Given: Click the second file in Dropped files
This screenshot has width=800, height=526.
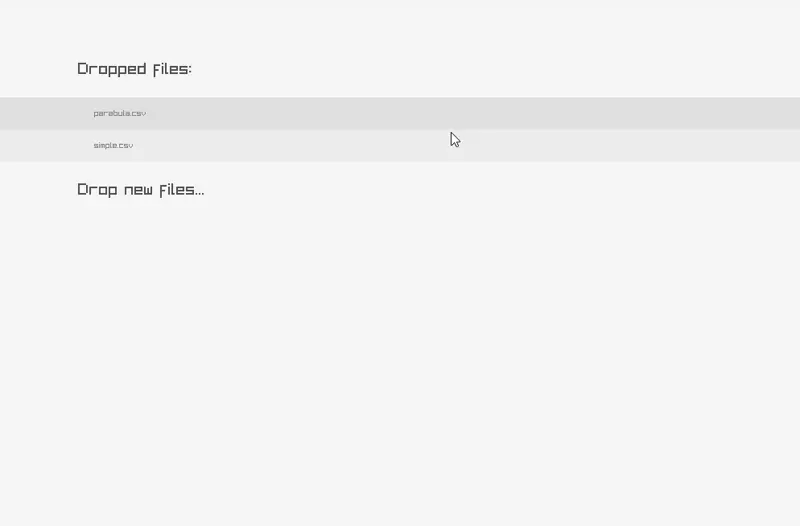Looking at the screenshot, I should tap(113, 145).
